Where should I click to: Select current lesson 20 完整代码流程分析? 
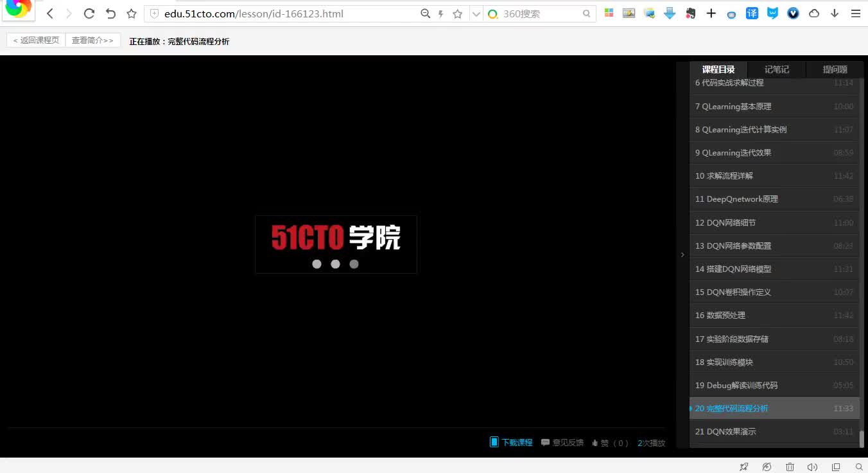coord(774,408)
